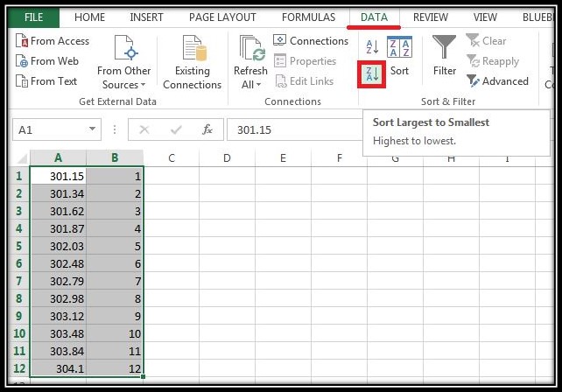Switch to the FORMULAS tab
Image resolution: width=562 pixels, height=392 pixels.
click(309, 17)
